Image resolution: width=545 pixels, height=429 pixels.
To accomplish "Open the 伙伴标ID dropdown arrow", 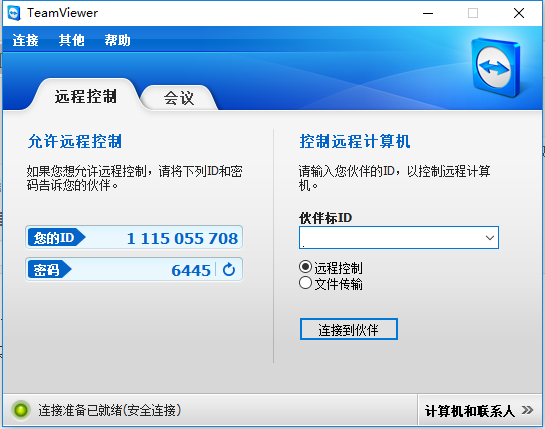I will pyautogui.click(x=490, y=238).
